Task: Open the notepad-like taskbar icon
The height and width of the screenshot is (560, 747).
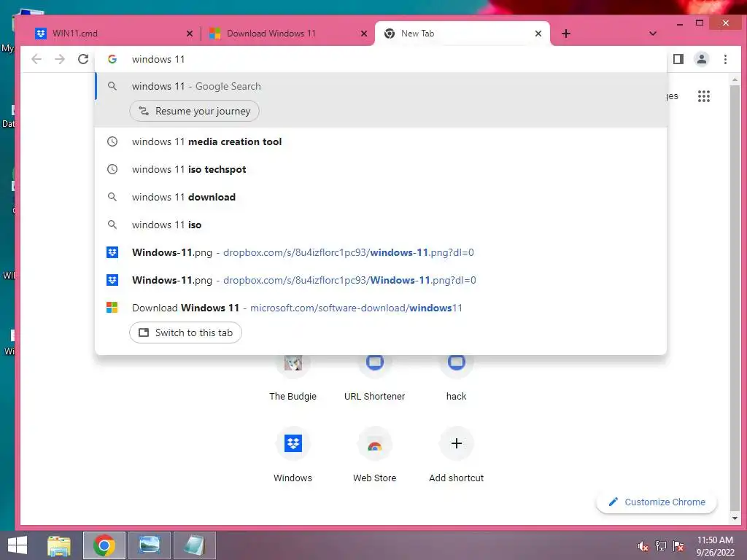Action: coord(194,545)
